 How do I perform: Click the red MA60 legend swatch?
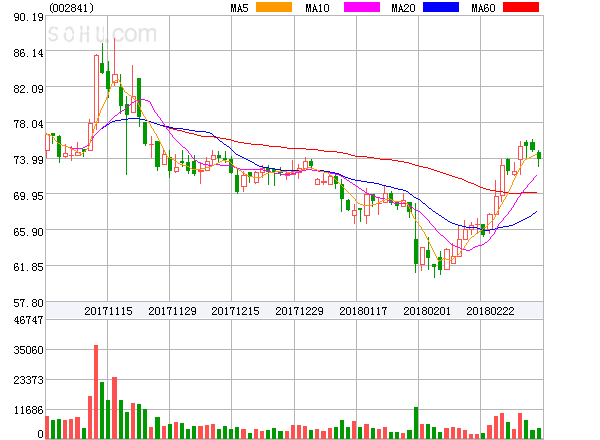click(521, 7)
